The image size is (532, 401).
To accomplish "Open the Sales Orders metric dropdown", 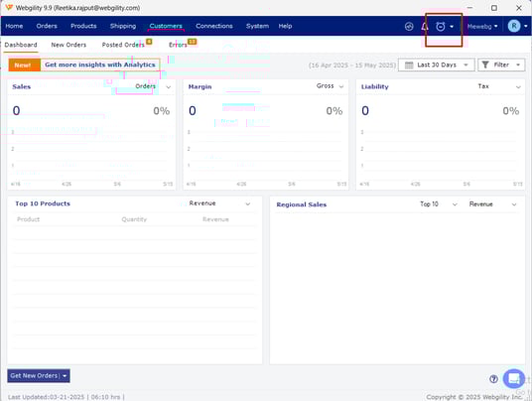I will [153, 86].
